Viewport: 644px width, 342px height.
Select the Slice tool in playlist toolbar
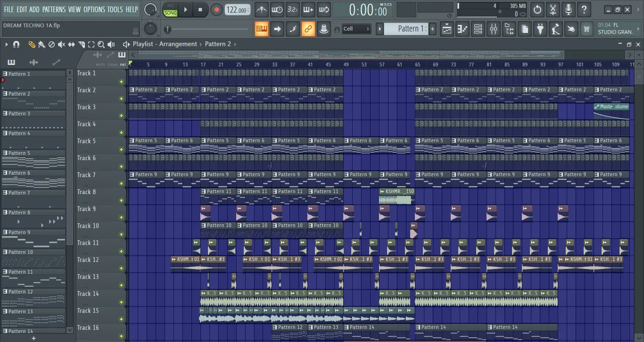[x=82, y=44]
